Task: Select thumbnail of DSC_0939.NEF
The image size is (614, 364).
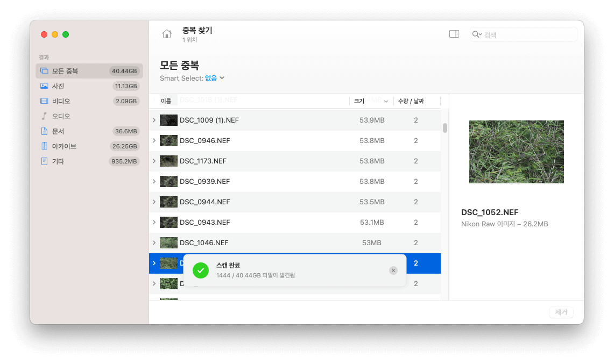Action: coord(168,181)
